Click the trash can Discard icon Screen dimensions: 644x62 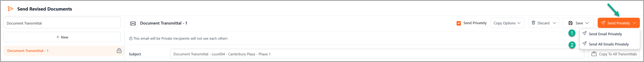[x=533, y=23]
